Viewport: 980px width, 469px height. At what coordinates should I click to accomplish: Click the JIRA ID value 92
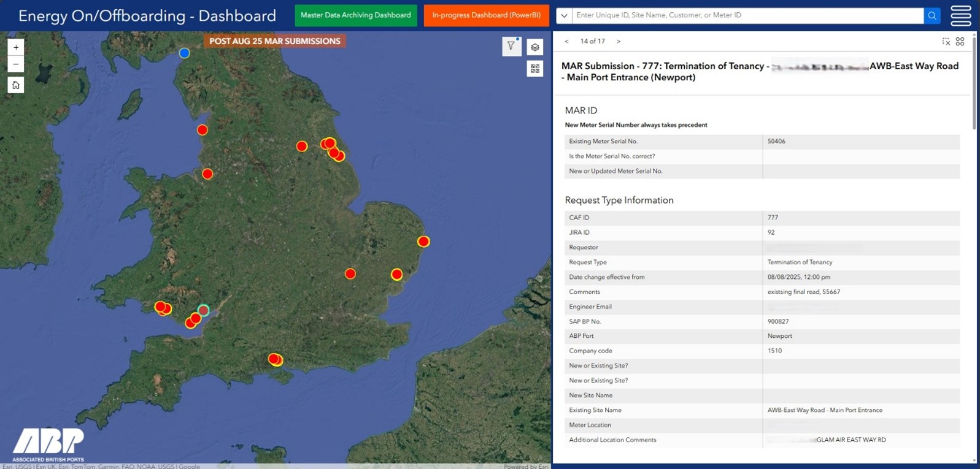771,232
